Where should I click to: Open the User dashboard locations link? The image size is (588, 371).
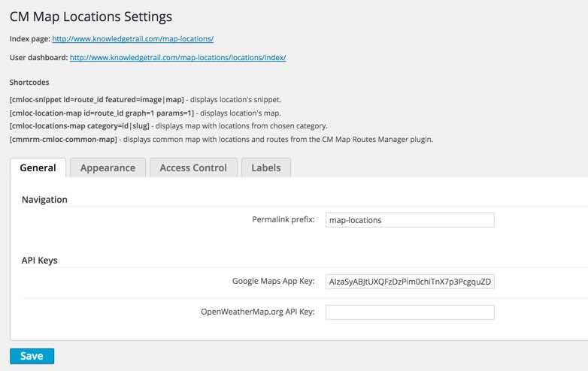click(x=177, y=57)
